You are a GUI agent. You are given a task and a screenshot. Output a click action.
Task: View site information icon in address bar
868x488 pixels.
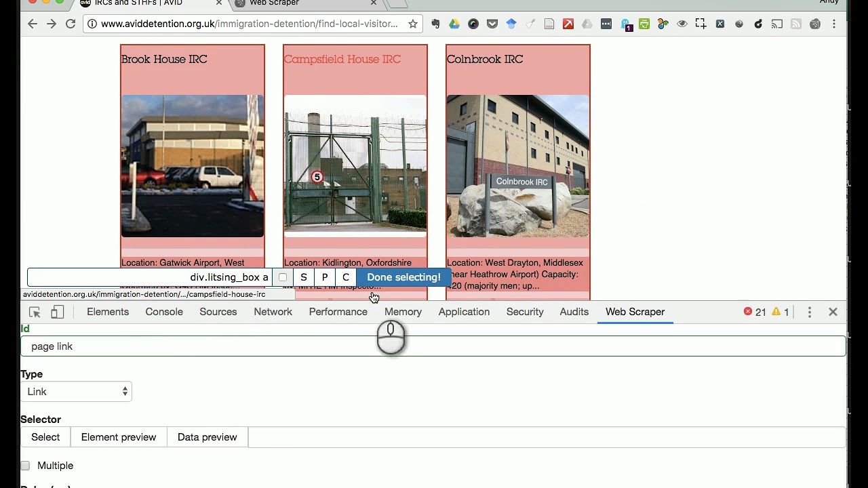pyautogui.click(x=92, y=24)
